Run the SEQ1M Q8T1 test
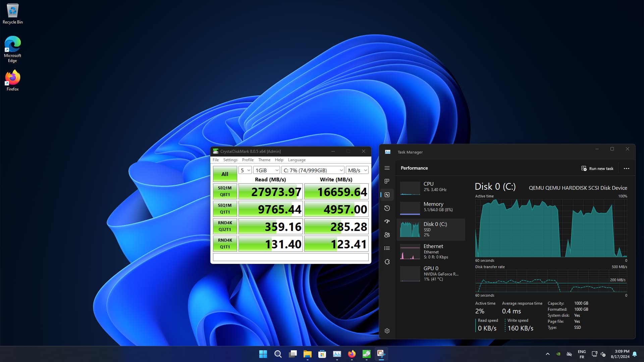The height and width of the screenshot is (362, 644). click(225, 191)
